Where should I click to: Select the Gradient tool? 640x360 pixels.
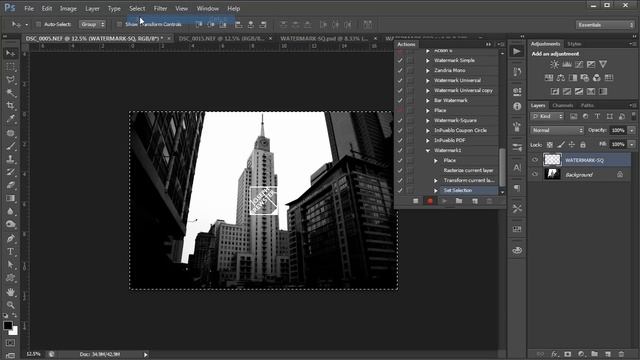pyautogui.click(x=10, y=198)
